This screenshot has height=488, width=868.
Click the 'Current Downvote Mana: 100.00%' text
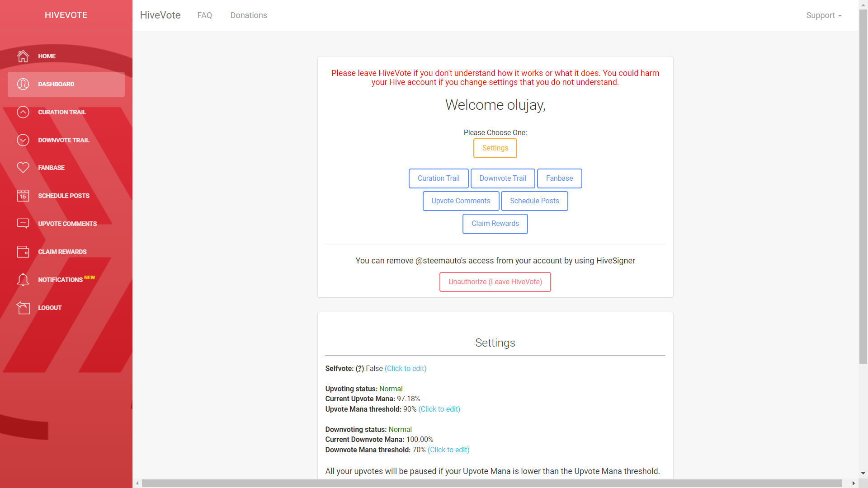coord(379,440)
